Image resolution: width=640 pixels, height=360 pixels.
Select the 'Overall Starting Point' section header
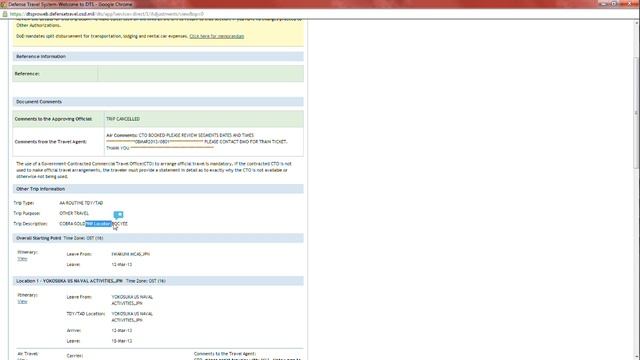click(x=158, y=238)
